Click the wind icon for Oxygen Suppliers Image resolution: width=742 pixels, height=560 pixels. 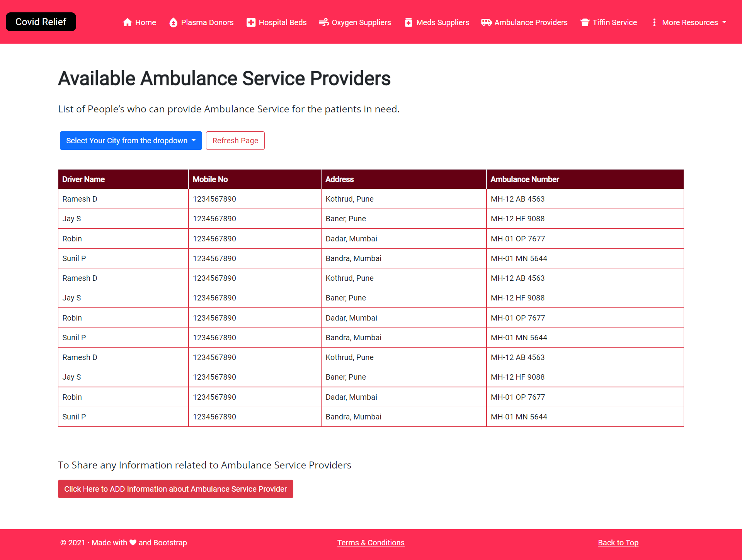(x=324, y=22)
